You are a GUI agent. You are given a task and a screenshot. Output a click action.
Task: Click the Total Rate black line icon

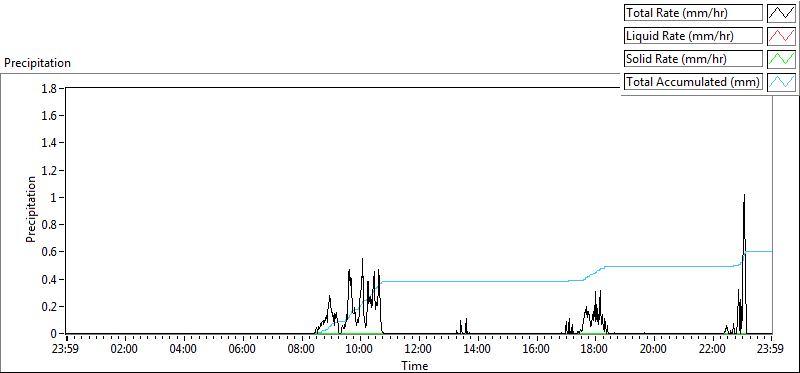[x=781, y=13]
